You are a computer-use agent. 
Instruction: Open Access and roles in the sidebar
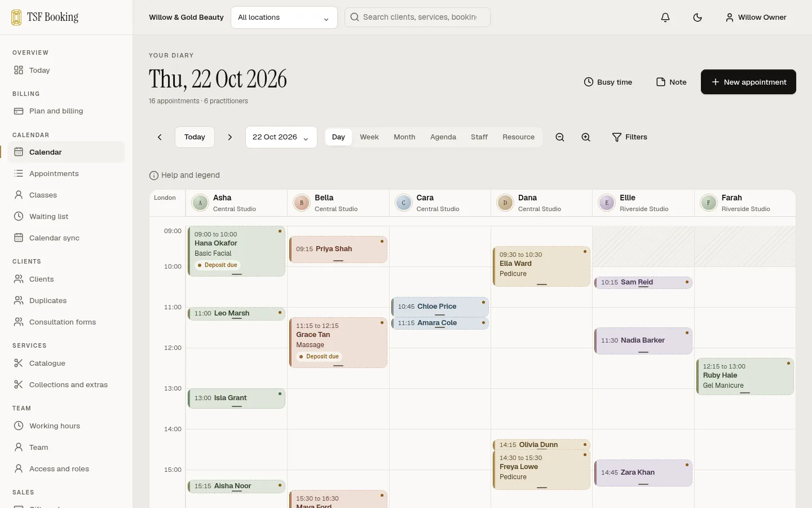(x=66, y=469)
